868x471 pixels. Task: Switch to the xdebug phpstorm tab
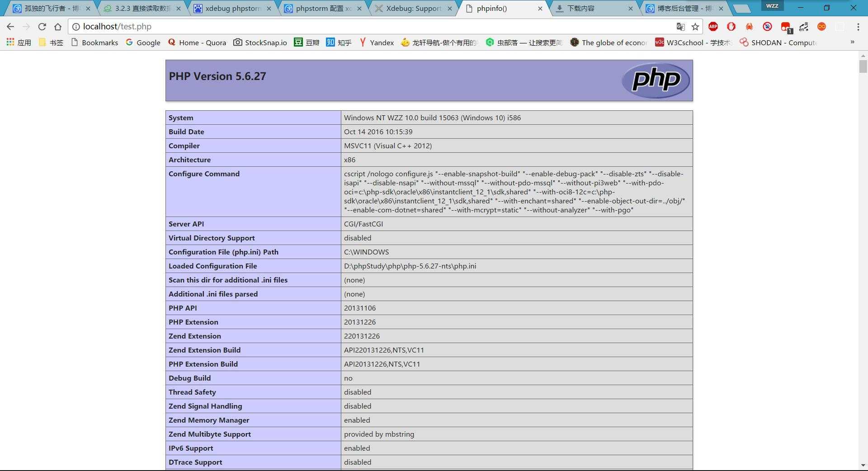pyautogui.click(x=231, y=9)
